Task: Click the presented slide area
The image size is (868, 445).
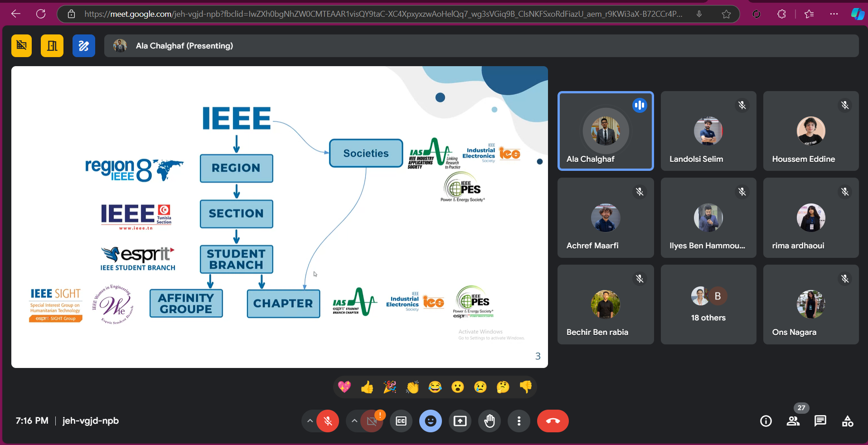Action: click(280, 217)
